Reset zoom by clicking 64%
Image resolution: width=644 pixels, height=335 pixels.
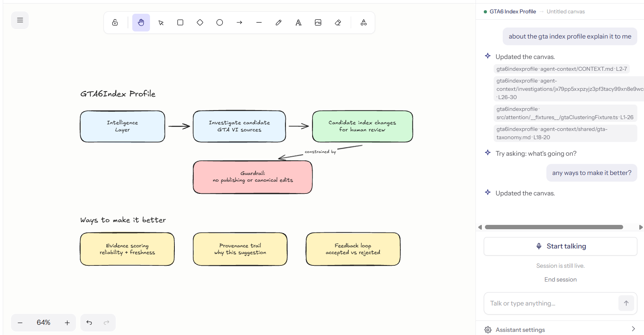44,322
